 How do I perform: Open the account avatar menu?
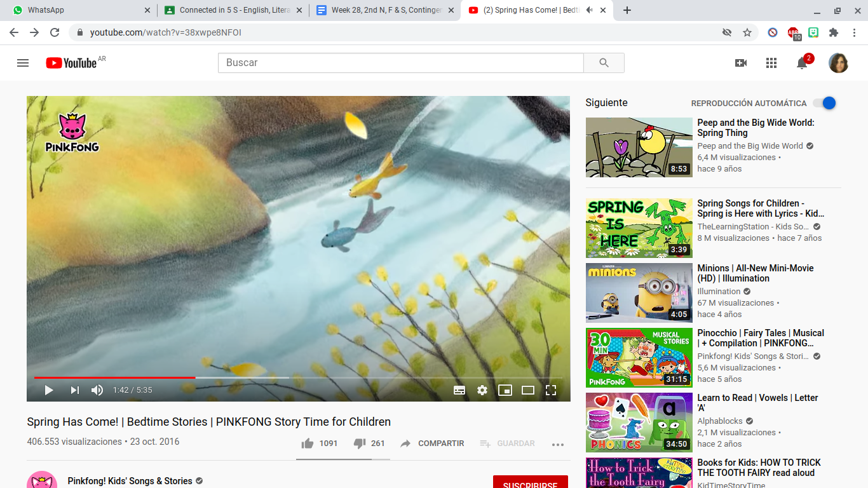pyautogui.click(x=838, y=63)
